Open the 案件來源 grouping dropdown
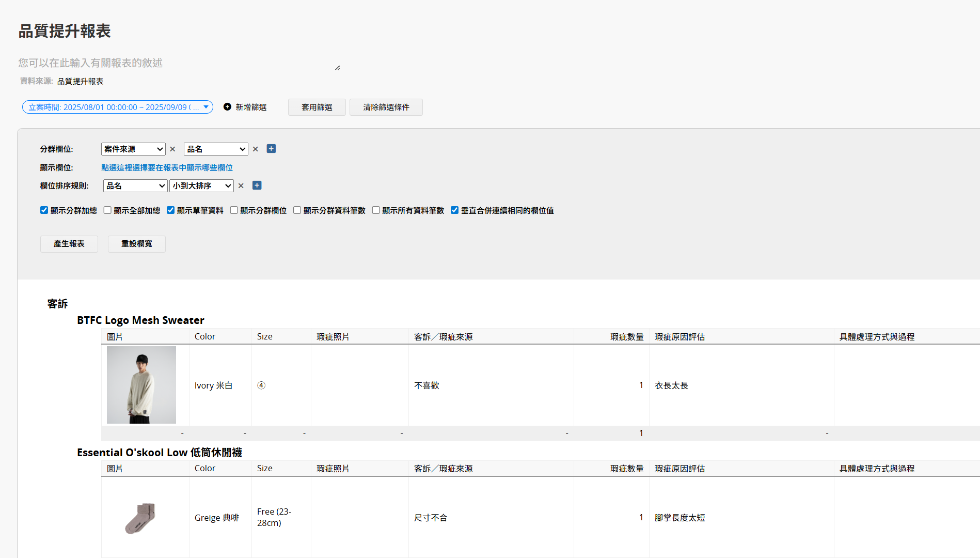The image size is (980, 558). (133, 149)
